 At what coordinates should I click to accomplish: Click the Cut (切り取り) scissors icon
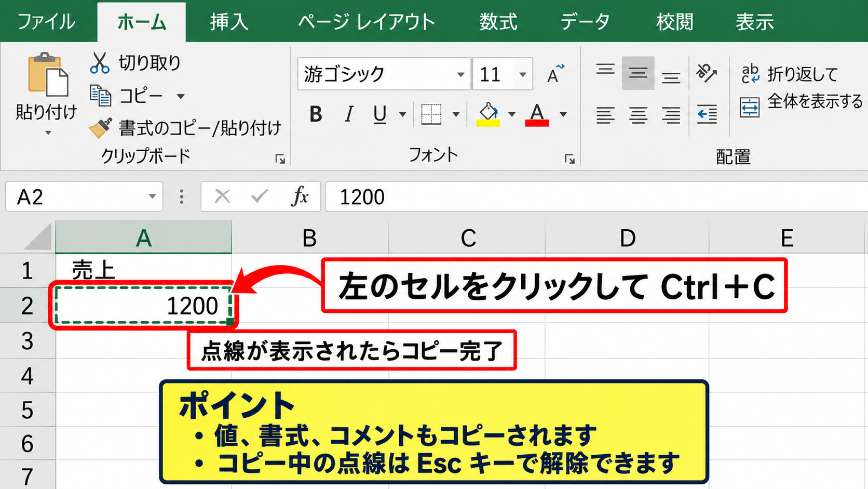pyautogui.click(x=99, y=63)
